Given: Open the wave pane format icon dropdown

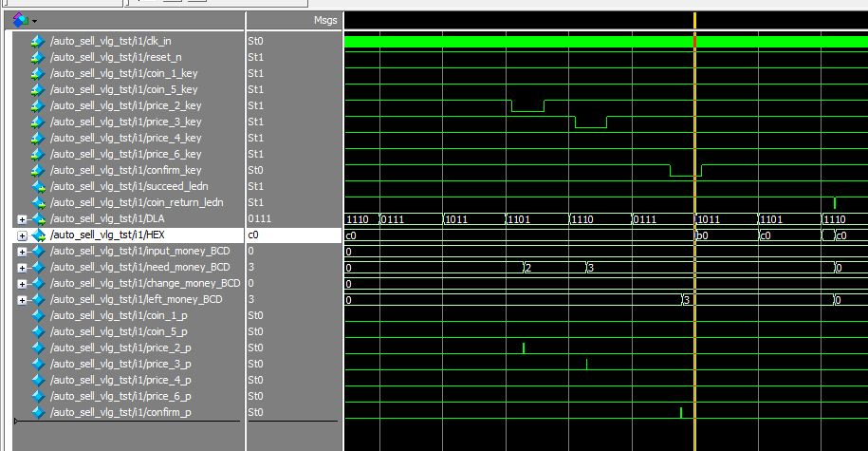Looking at the screenshot, I should 34,21.
